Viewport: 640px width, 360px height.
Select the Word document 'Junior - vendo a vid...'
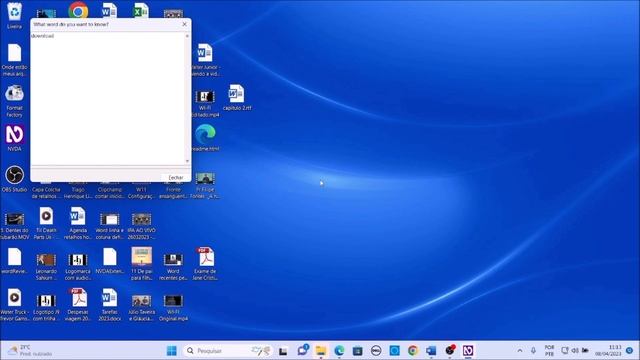tap(205, 60)
